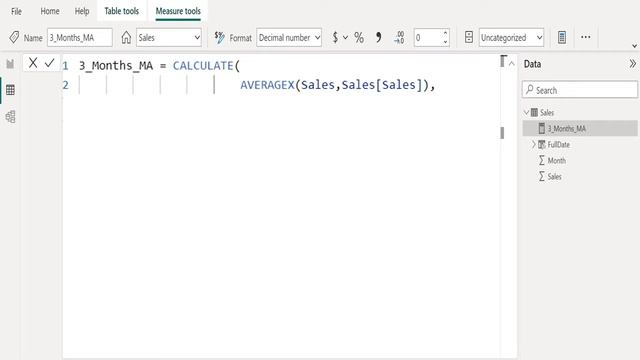
Task: Toggle thousands separator comma
Action: click(x=379, y=38)
